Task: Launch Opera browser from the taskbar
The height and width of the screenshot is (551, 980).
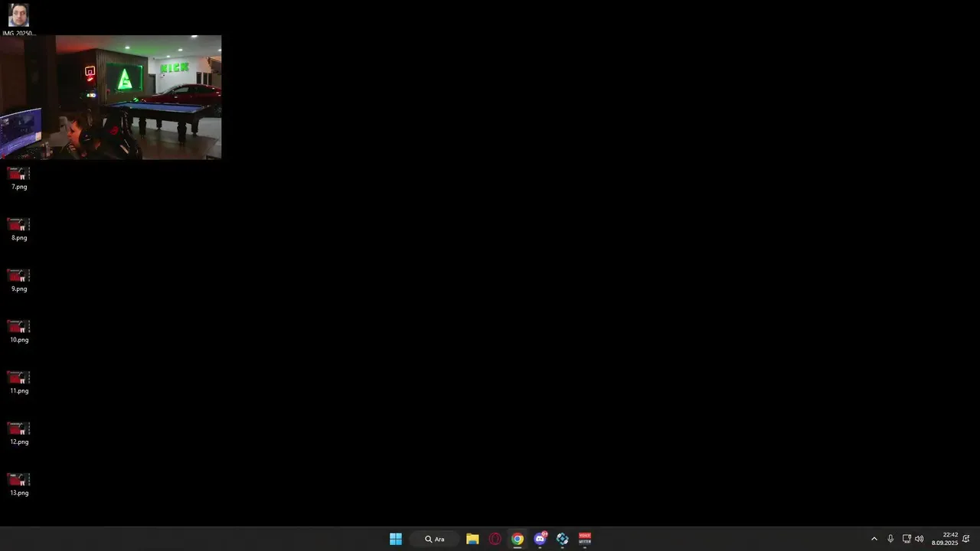Action: pos(495,539)
